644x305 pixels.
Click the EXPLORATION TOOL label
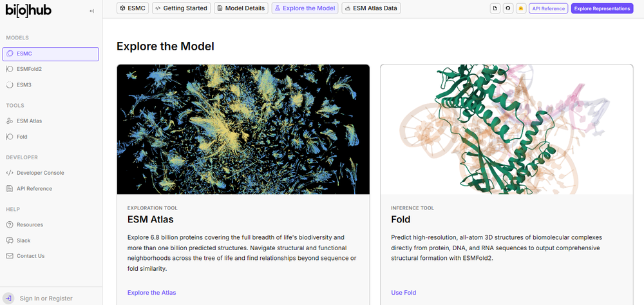point(153,208)
